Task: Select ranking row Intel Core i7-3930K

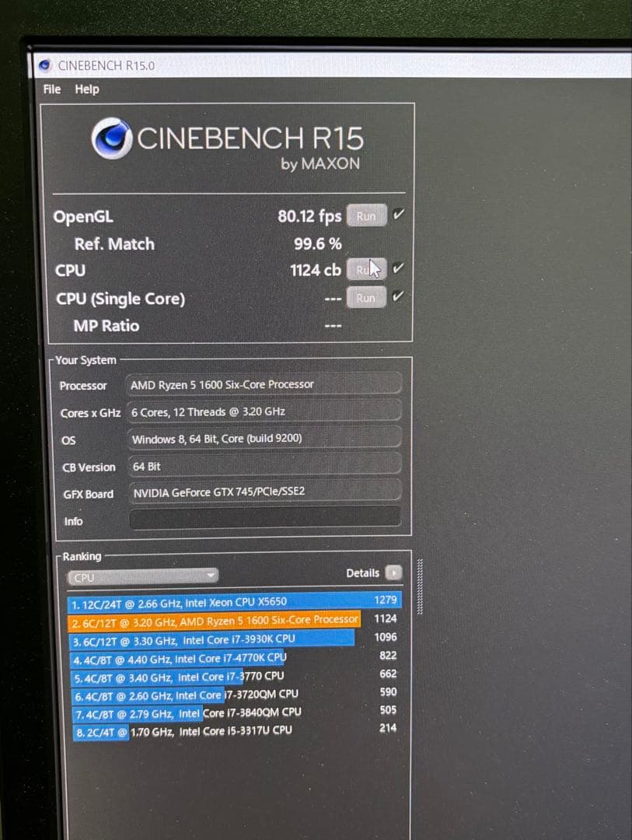Action: pos(235,639)
